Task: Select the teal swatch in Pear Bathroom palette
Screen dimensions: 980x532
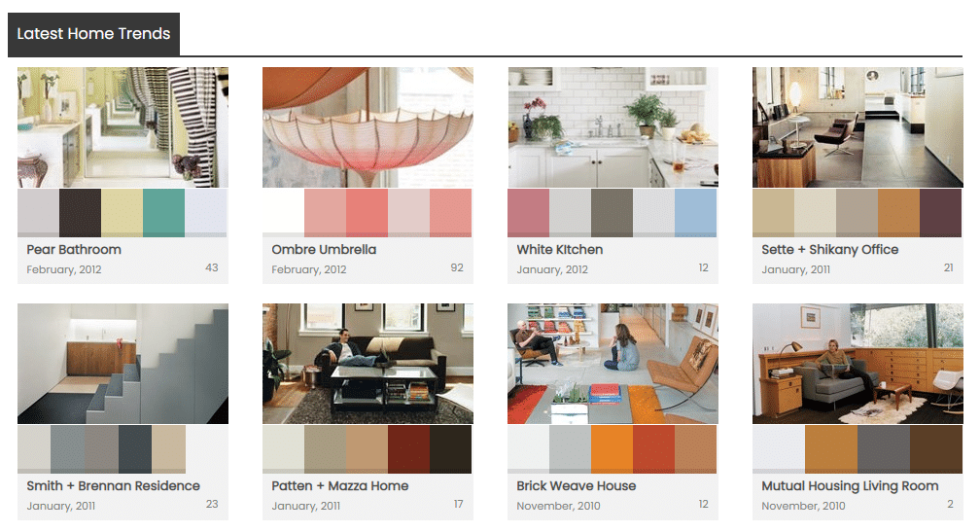Action: tap(163, 213)
